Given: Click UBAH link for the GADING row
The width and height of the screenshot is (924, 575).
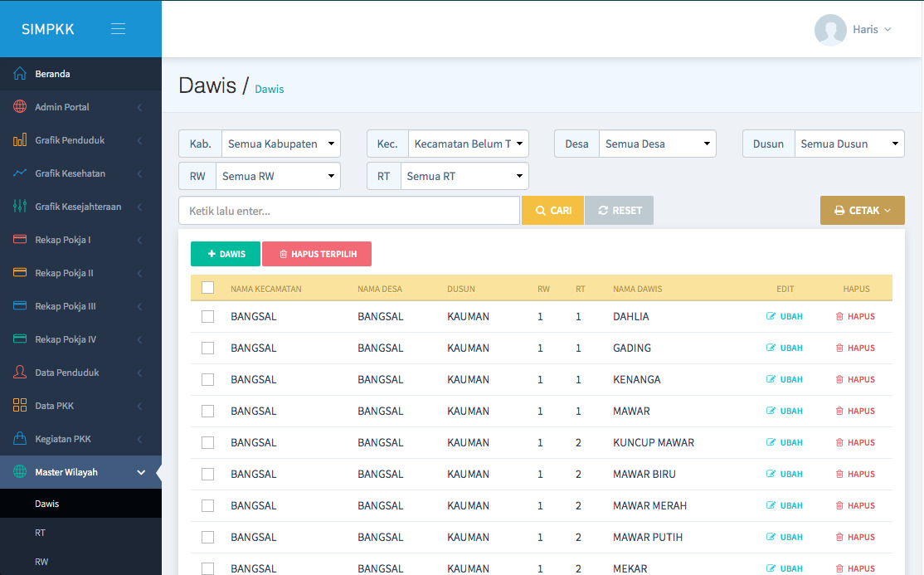Looking at the screenshot, I should (785, 348).
